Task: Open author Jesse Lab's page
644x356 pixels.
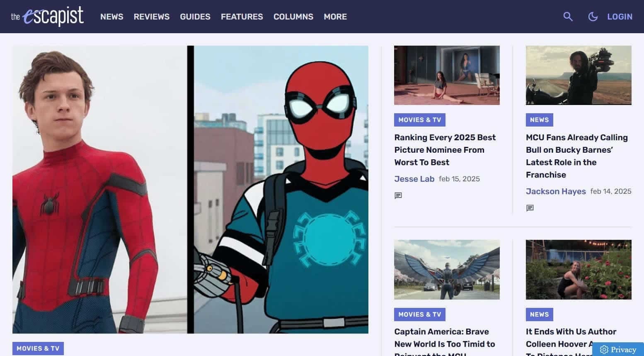Action: pos(414,179)
